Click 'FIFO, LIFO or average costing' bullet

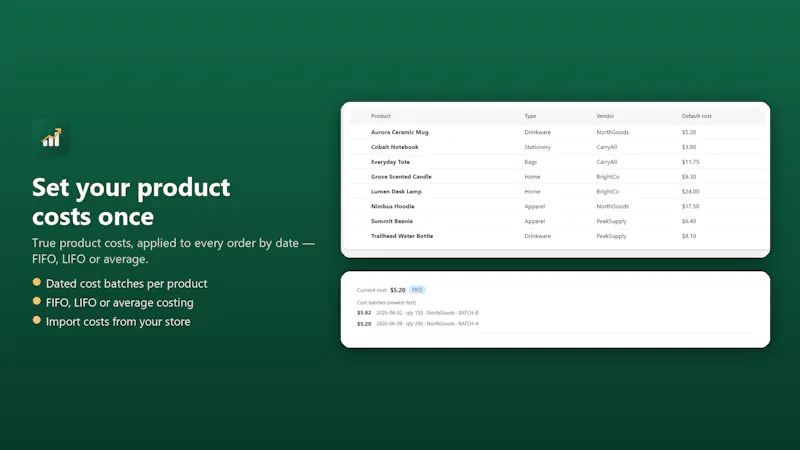[120, 303]
